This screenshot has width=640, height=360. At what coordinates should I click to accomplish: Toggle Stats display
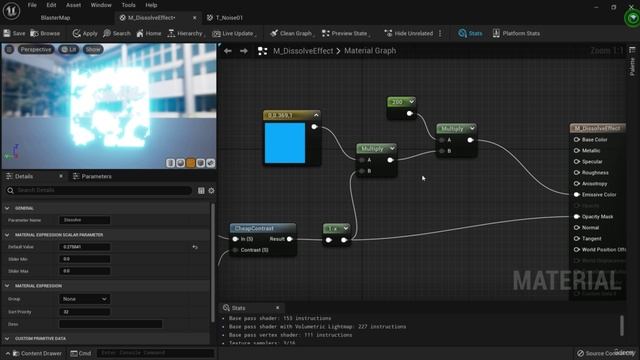[470, 33]
